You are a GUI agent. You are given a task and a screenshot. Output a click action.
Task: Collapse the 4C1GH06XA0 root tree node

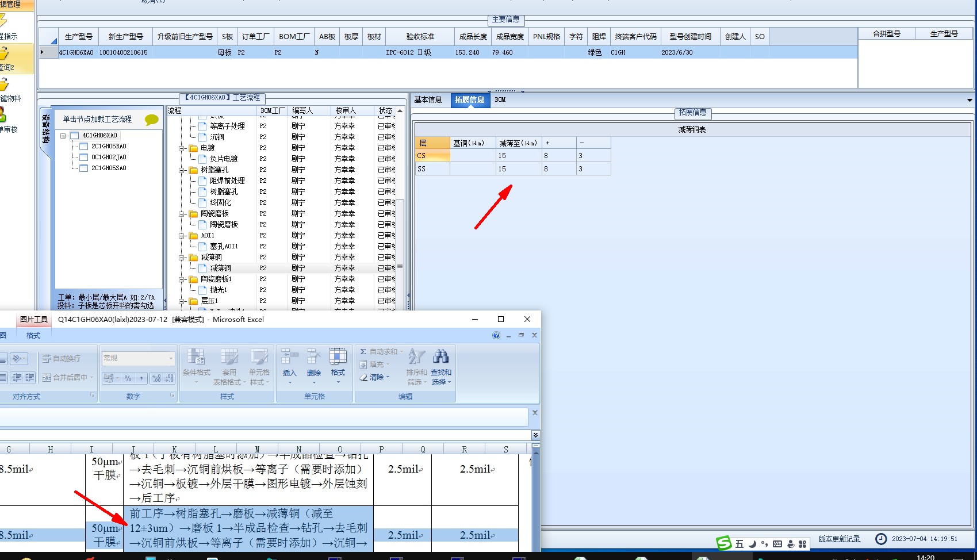pyautogui.click(x=63, y=136)
